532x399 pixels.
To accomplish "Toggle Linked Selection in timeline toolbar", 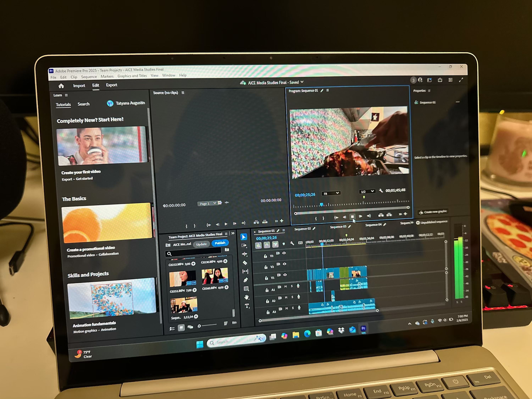I will pos(275,244).
